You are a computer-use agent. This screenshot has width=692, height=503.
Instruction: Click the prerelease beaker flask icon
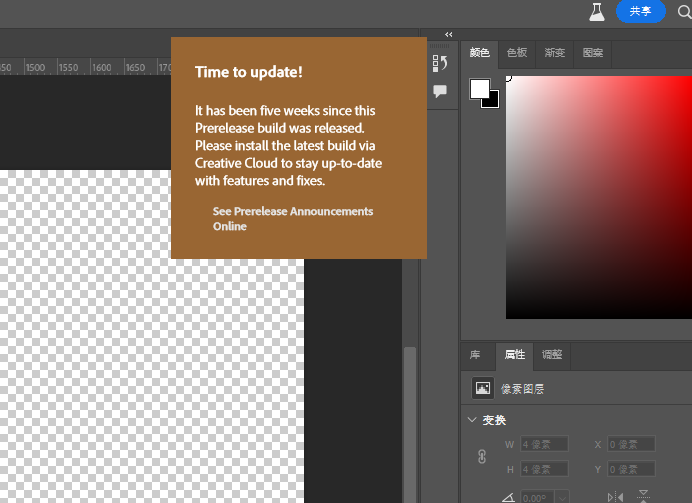[x=597, y=11]
